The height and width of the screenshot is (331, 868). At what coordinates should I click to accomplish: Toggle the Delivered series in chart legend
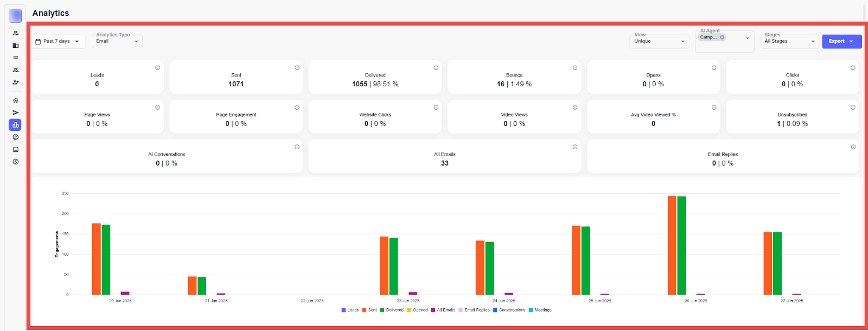pyautogui.click(x=392, y=310)
